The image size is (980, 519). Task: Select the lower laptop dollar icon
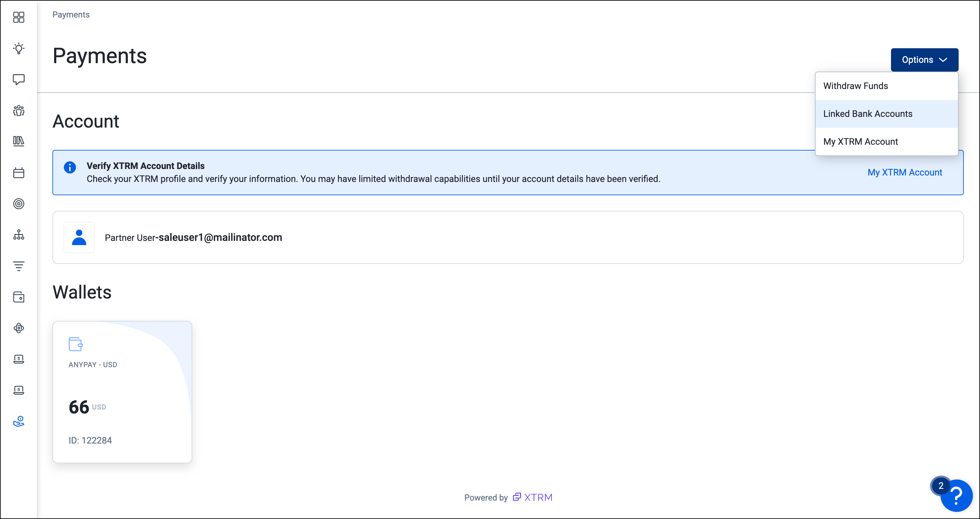(19, 390)
